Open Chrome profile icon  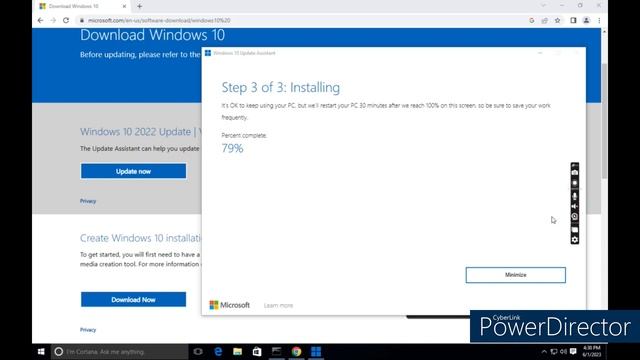point(586,20)
